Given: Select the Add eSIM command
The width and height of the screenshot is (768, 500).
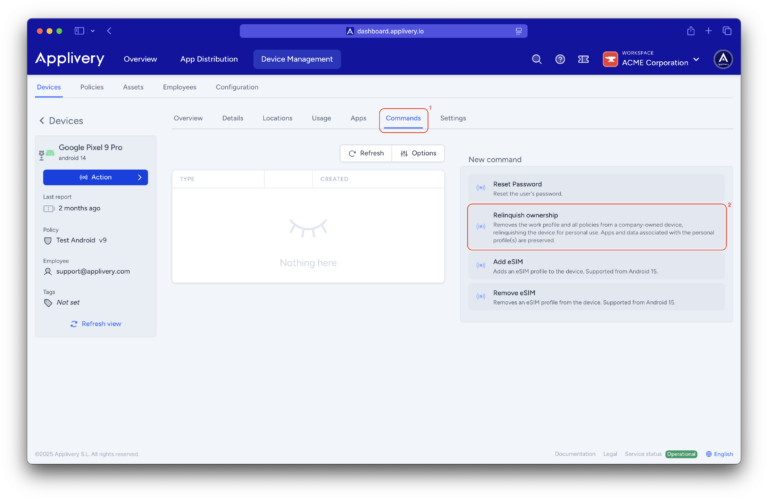Looking at the screenshot, I should (x=596, y=265).
